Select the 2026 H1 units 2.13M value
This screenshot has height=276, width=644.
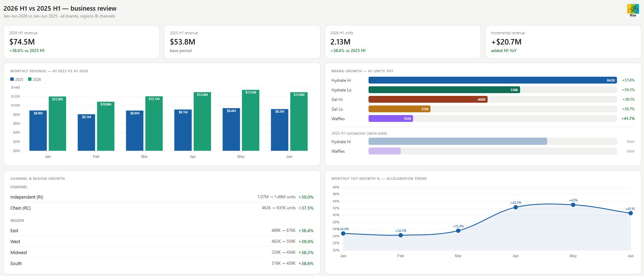(340, 42)
